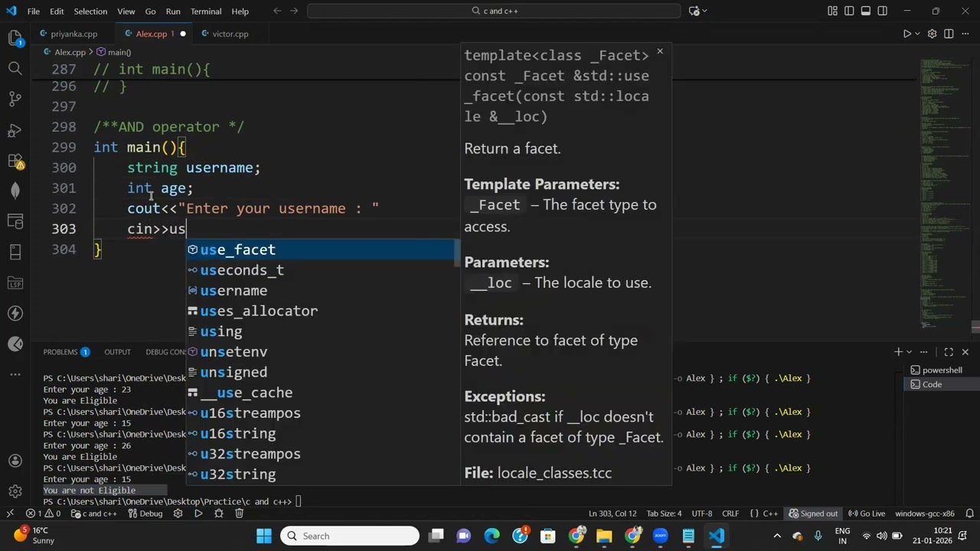The width and height of the screenshot is (980, 551).
Task: Open the Accounts menu icon
Action: pos(15,461)
